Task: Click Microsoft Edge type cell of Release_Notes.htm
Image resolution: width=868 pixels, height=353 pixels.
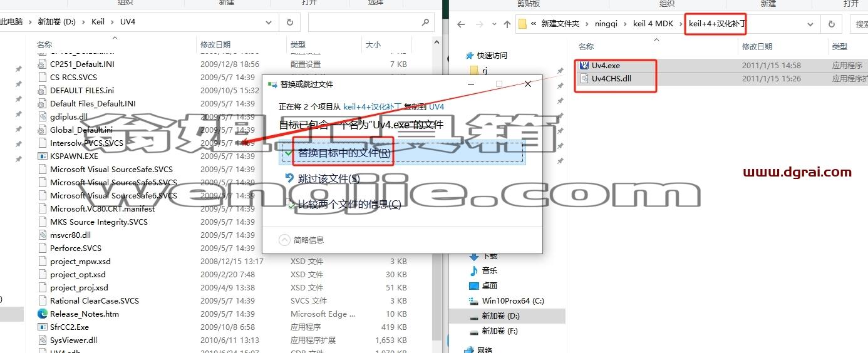Action: [x=323, y=314]
